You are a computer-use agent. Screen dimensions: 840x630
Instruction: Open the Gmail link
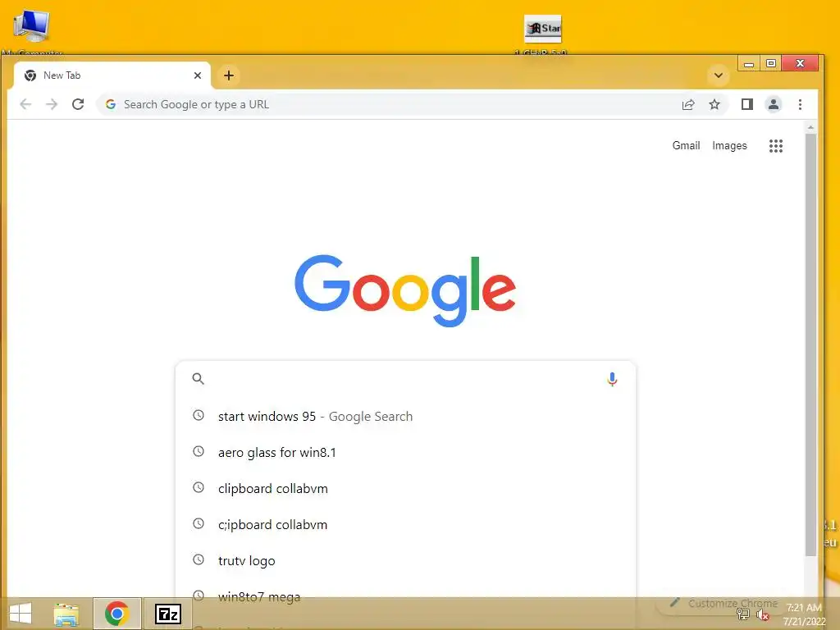point(686,146)
